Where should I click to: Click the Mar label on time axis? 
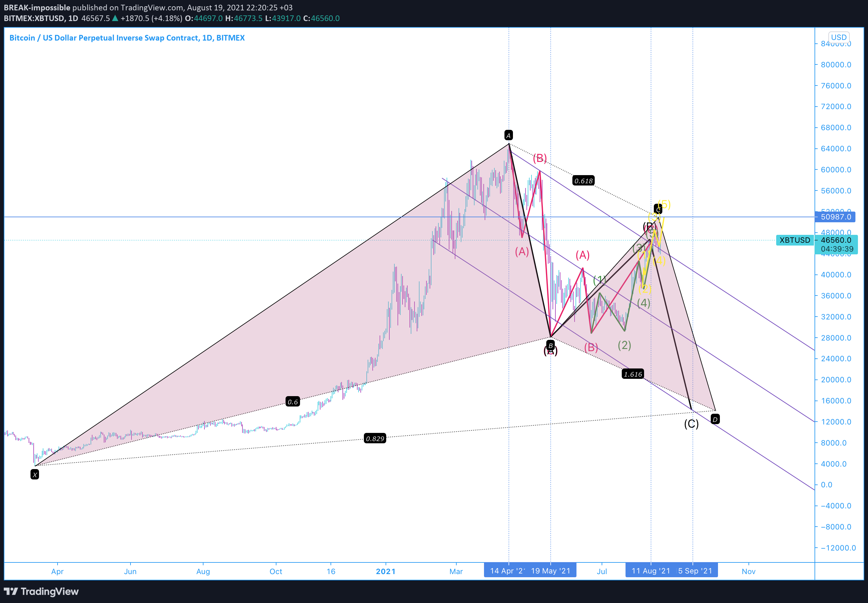456,571
